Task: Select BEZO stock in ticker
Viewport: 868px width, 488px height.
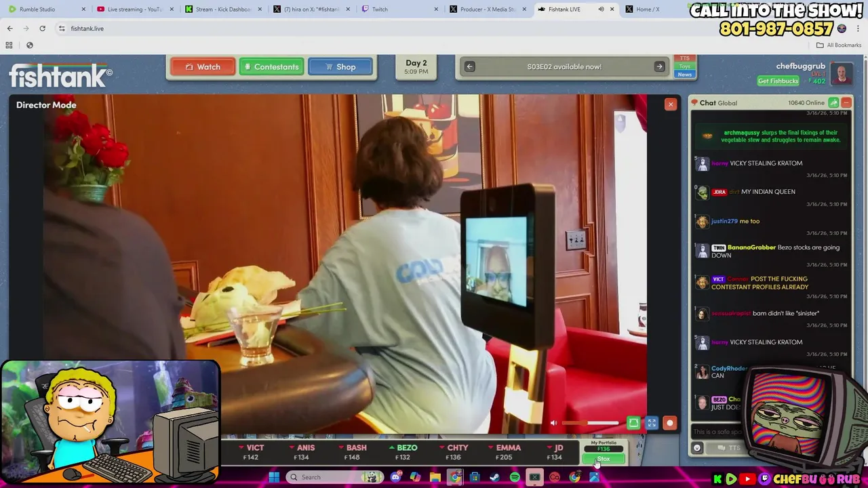Action: click(403, 452)
